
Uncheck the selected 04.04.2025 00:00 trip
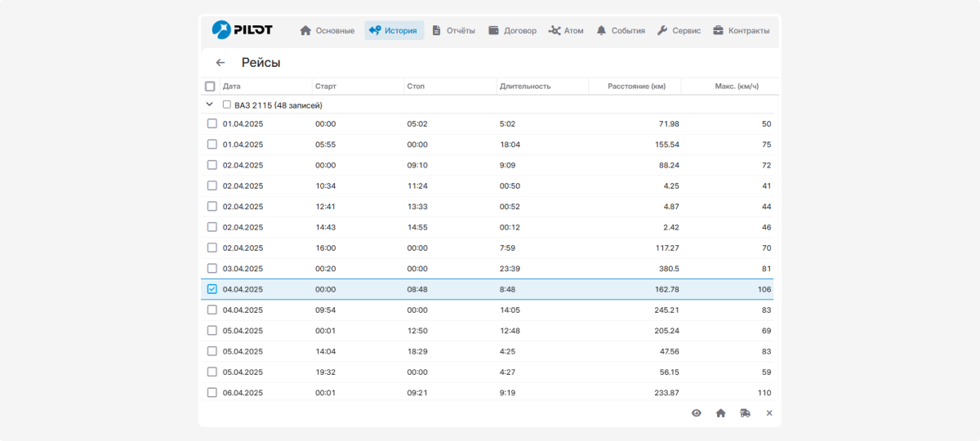point(212,289)
